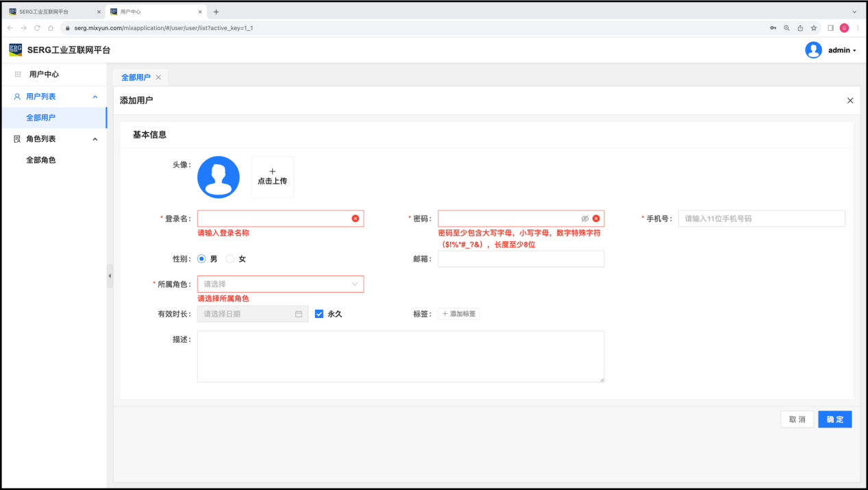Screen dimensions: 868x490
Task: Collapse the 用户列表 menu section
Action: point(95,97)
